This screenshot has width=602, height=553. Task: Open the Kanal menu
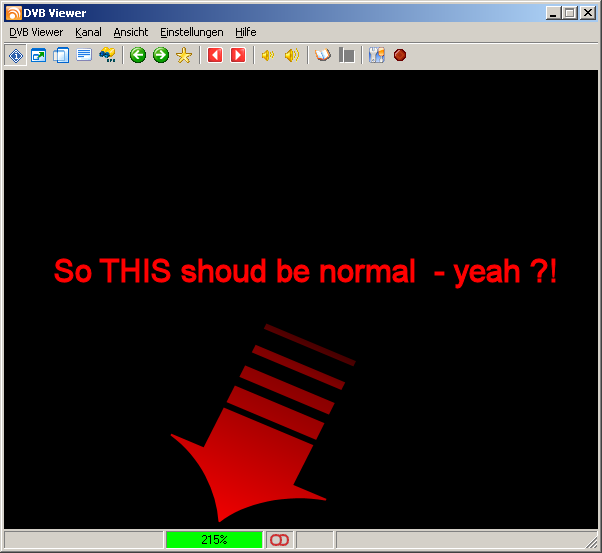(x=88, y=32)
